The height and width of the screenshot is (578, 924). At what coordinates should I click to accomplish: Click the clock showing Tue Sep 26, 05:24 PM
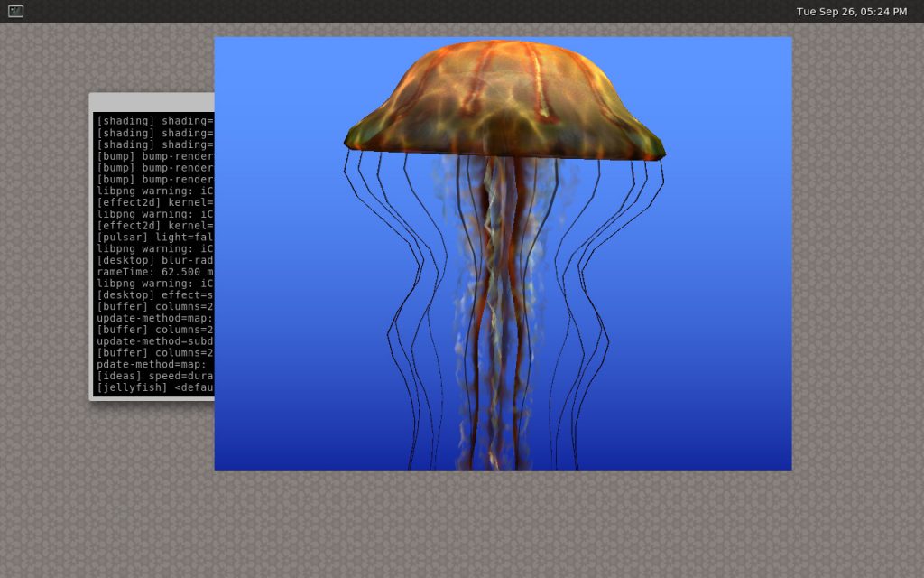point(852,12)
